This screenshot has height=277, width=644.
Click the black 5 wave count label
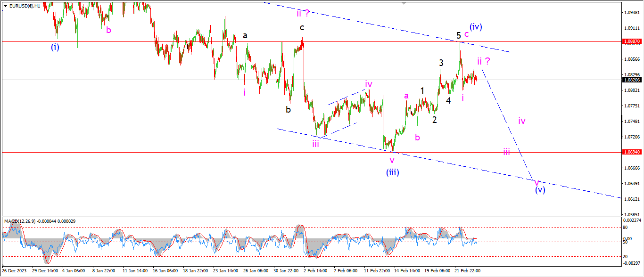(x=458, y=35)
